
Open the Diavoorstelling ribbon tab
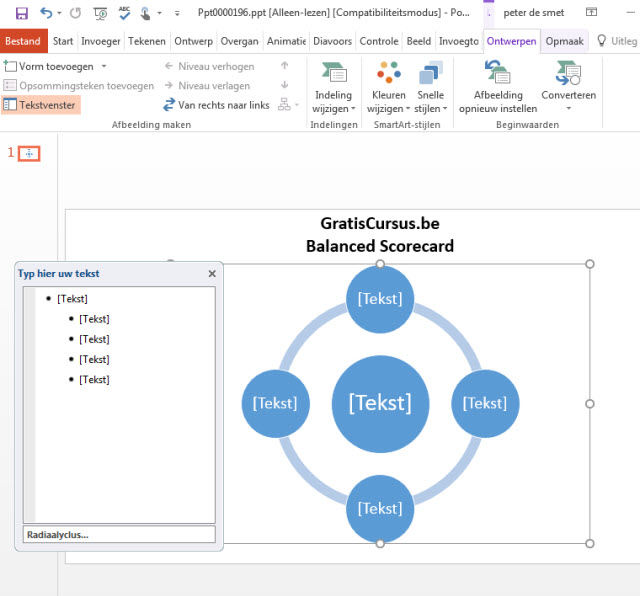point(332,41)
